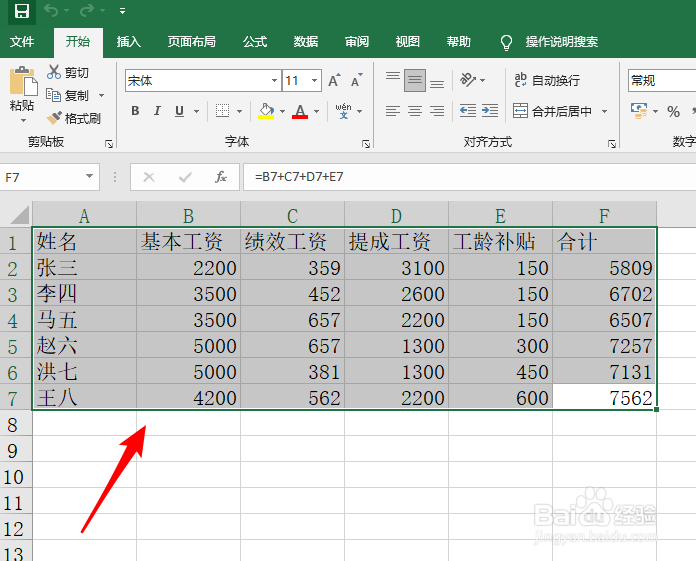
Task: Switch to the 数据 tab
Action: pyautogui.click(x=306, y=42)
